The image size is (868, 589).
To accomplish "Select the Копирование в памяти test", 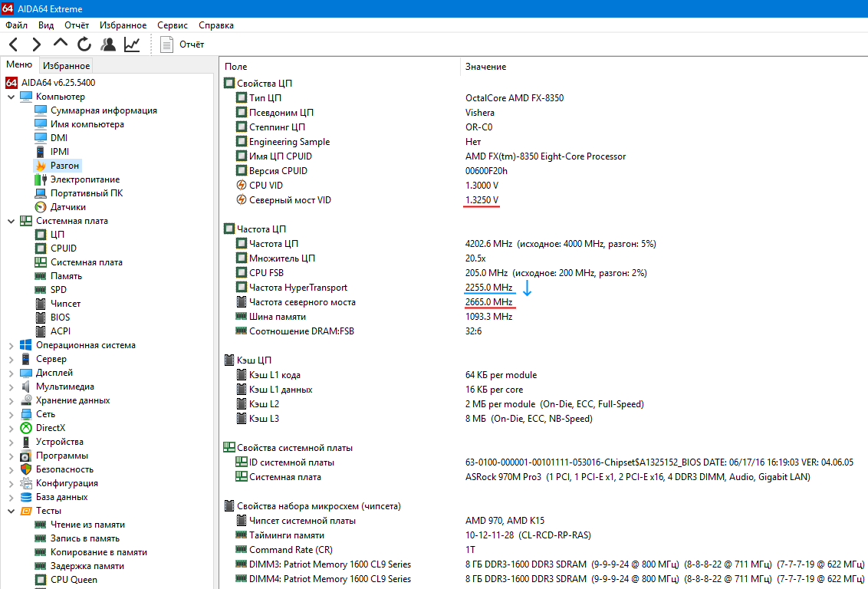I will click(x=99, y=552).
